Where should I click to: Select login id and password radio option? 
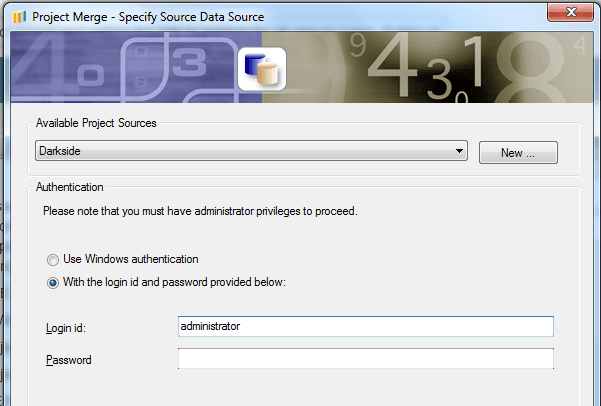pyautogui.click(x=53, y=283)
